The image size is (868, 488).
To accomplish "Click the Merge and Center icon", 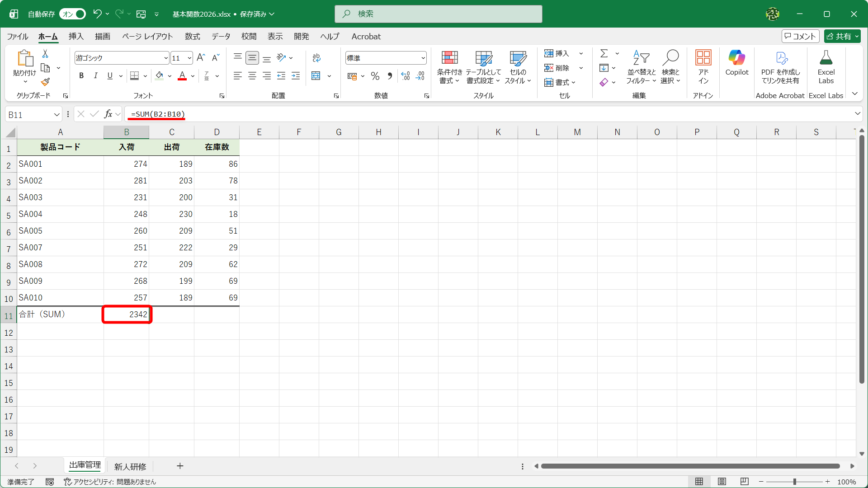I will (x=316, y=76).
